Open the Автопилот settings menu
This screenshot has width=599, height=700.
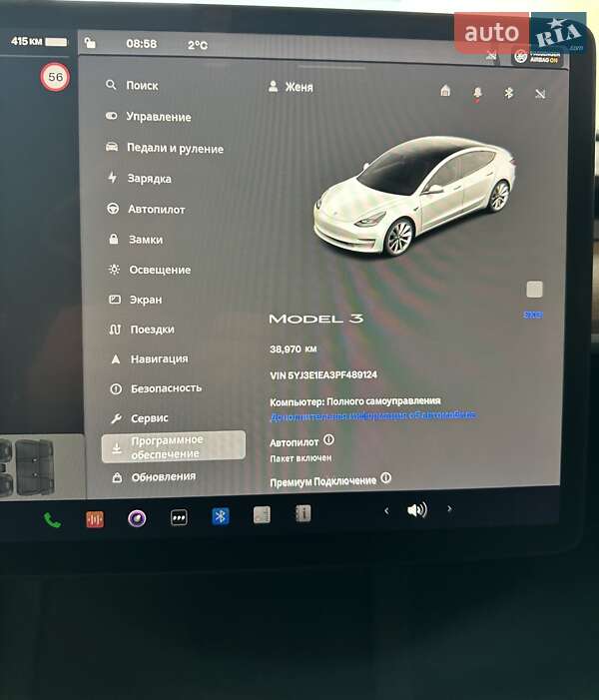click(x=146, y=209)
